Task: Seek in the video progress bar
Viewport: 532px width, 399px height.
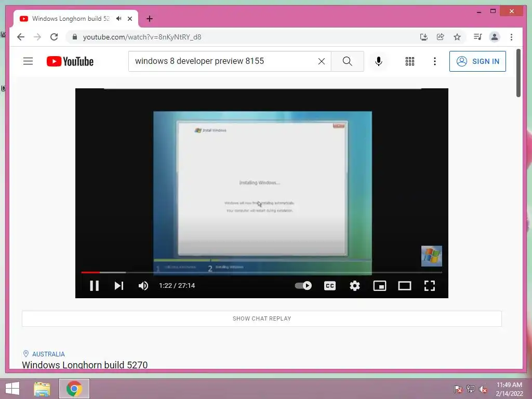Action: pyautogui.click(x=262, y=272)
